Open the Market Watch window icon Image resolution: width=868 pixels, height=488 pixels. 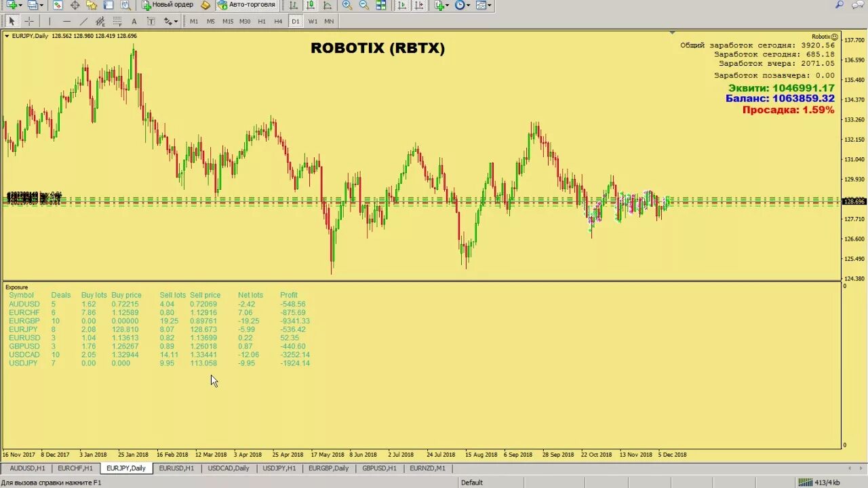(x=58, y=5)
